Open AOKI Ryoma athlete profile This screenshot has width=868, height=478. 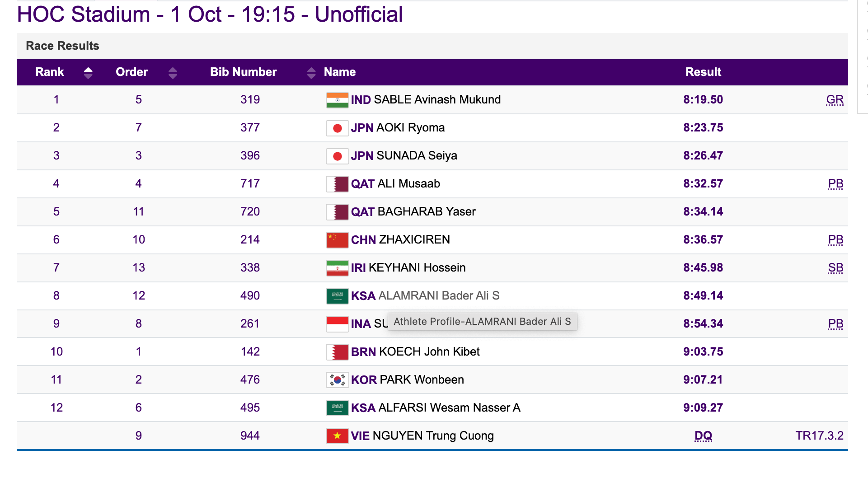411,127
